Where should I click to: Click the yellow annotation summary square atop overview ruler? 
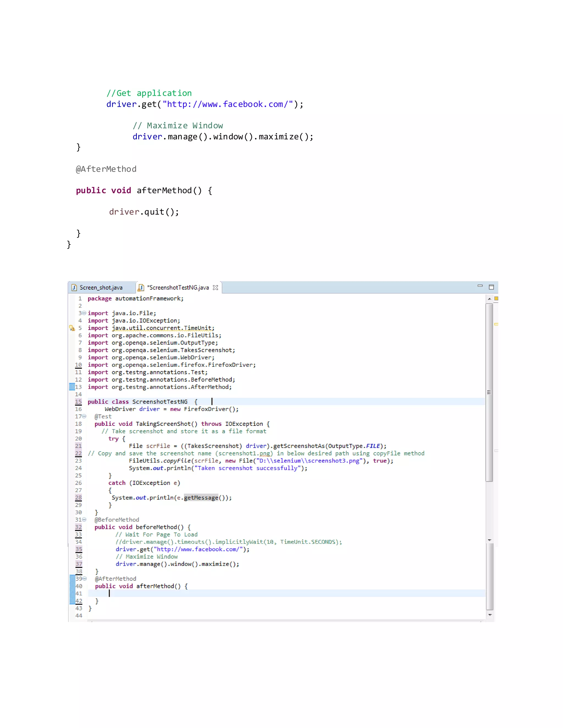coord(496,299)
